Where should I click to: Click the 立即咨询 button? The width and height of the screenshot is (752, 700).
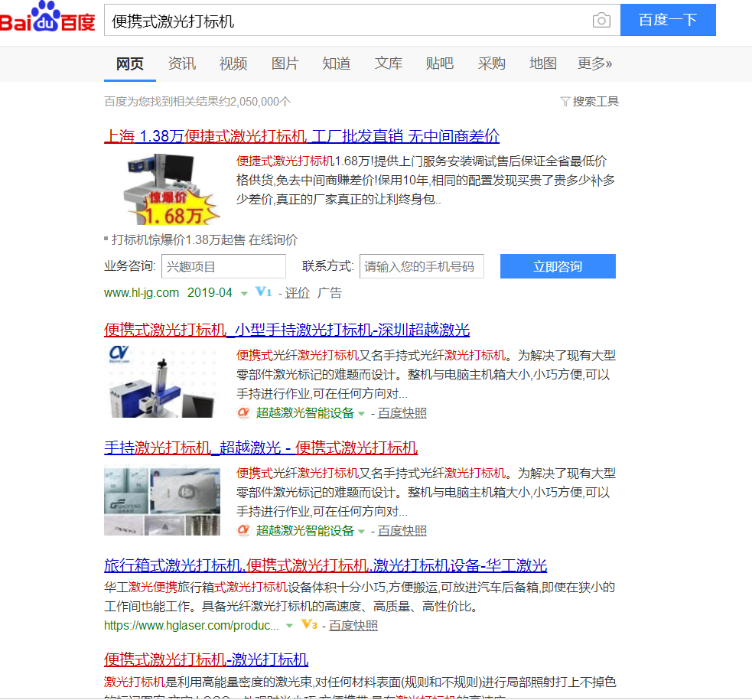click(x=558, y=266)
